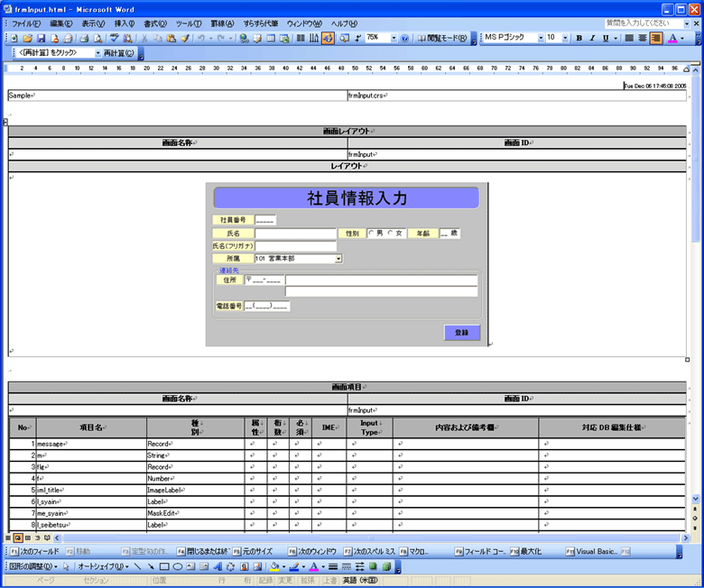Screen dimensions: 704x588
Task: Click the Fill Color paint bucket swatch
Action: (274, 567)
